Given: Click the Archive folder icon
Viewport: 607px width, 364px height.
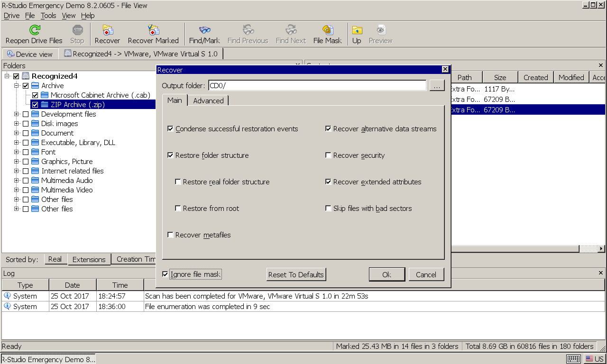Looking at the screenshot, I should tap(35, 86).
